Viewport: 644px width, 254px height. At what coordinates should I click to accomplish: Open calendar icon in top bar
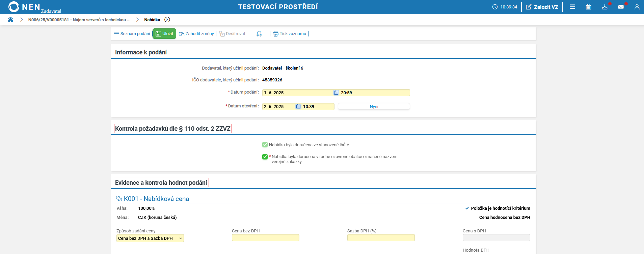click(588, 7)
